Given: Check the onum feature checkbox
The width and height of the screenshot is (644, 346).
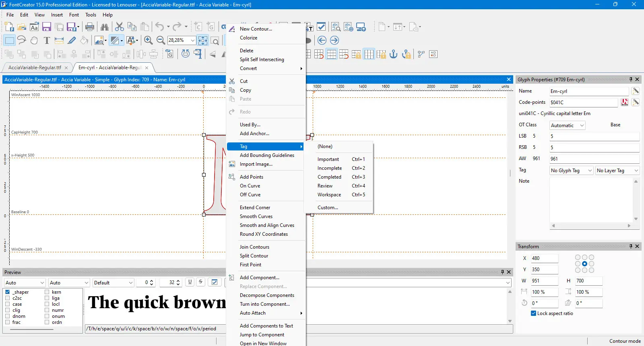Looking at the screenshot, I should point(47,316).
